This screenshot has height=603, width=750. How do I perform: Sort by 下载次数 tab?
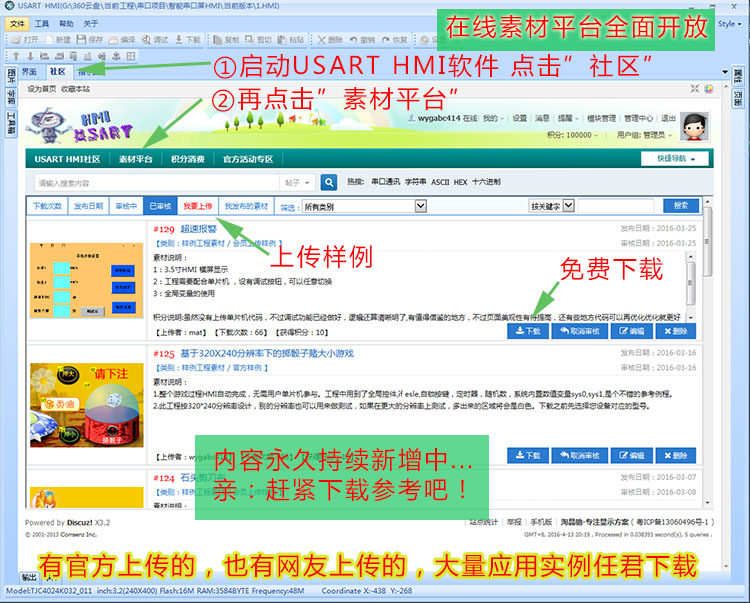[x=47, y=206]
